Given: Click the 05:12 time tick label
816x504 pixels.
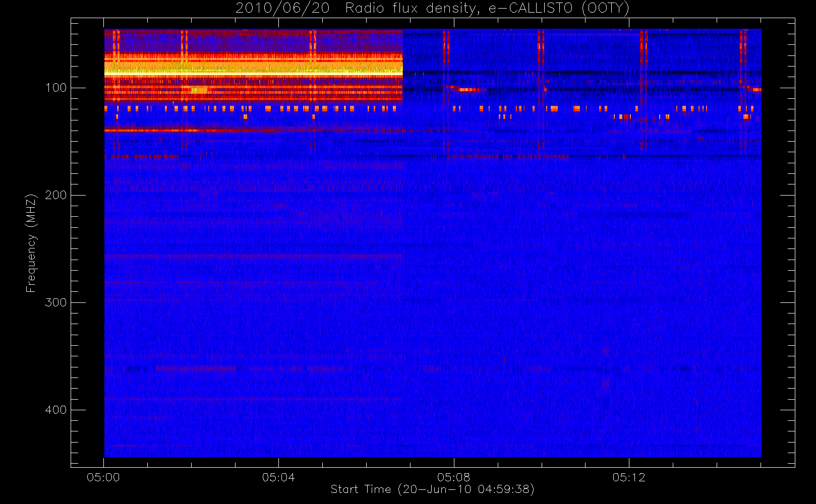Looking at the screenshot, I should 629,477.
